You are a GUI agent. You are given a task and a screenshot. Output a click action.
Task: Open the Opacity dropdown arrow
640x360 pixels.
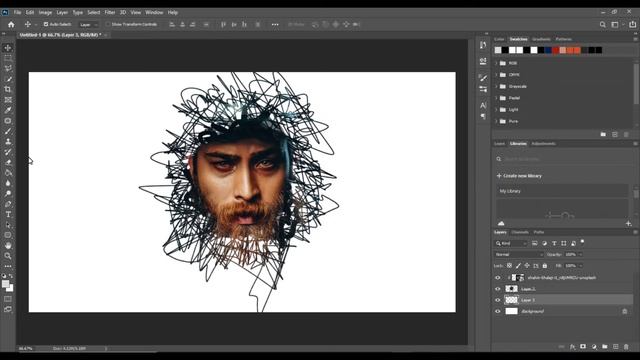(580, 254)
